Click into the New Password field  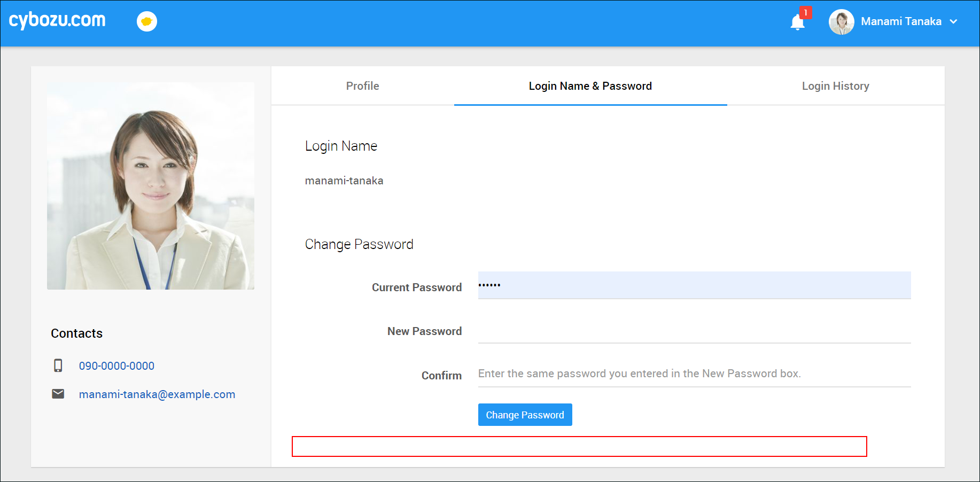694,331
